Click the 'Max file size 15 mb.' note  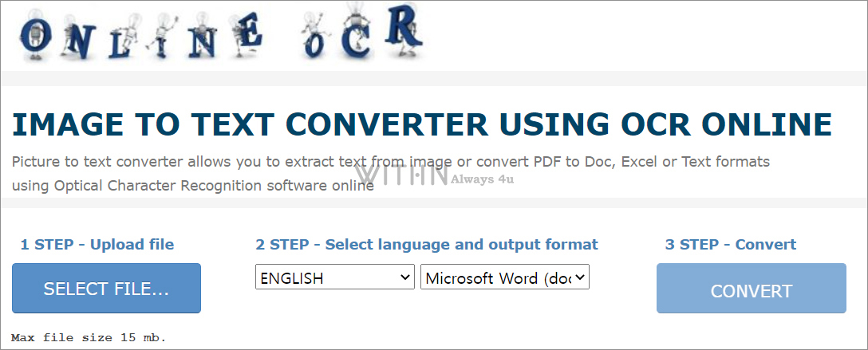click(89, 337)
